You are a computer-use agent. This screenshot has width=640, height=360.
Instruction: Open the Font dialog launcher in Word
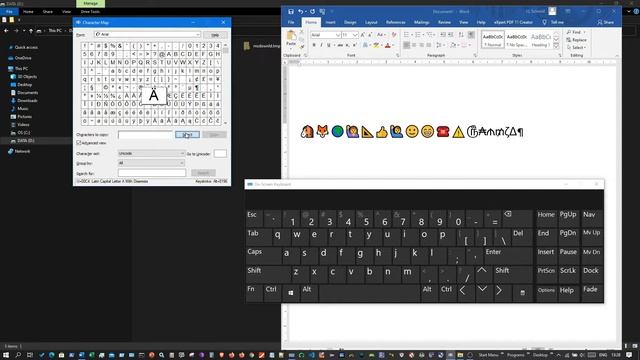coord(398,55)
